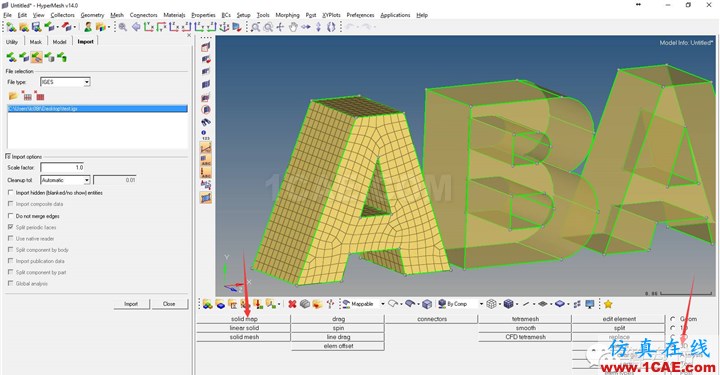
Task: Click the red X delete icon
Action: (292, 304)
